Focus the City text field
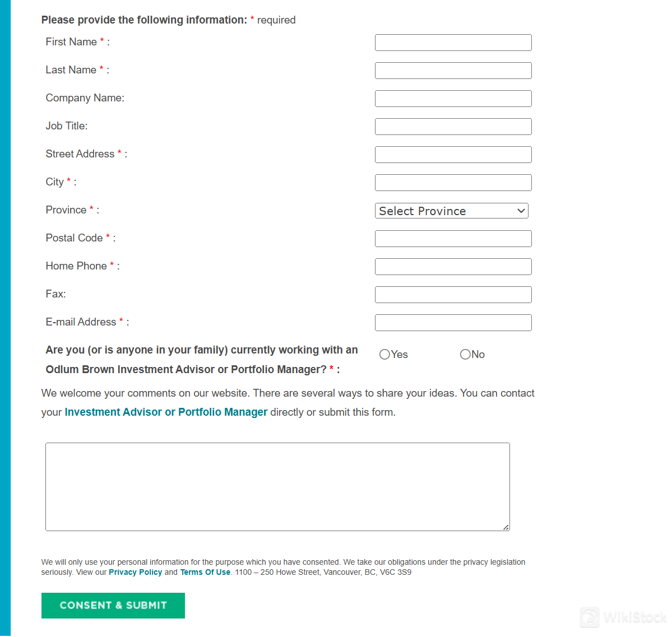 (x=453, y=183)
